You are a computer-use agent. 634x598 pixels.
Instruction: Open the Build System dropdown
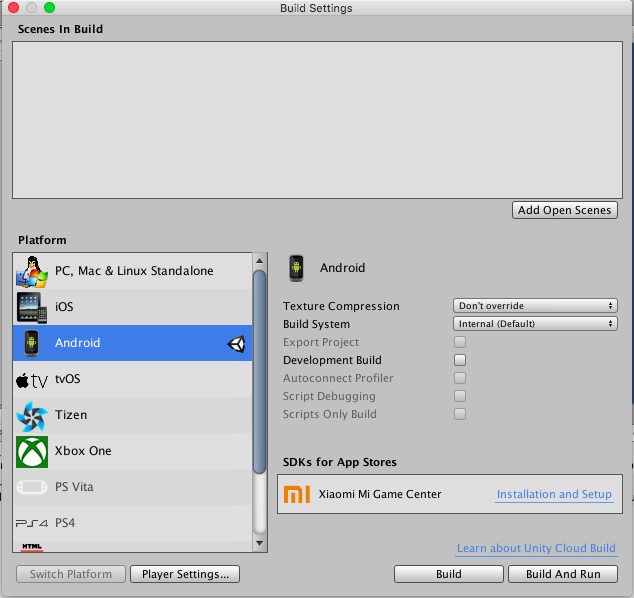(x=535, y=323)
